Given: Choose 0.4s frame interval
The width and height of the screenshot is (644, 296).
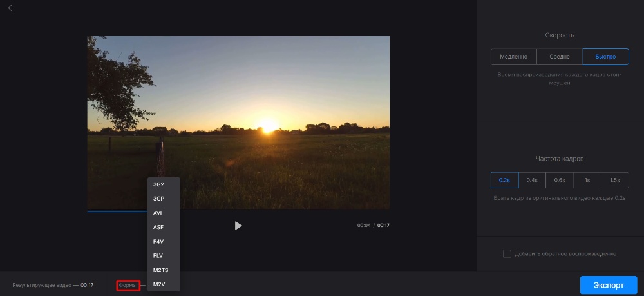Looking at the screenshot, I should (532, 180).
